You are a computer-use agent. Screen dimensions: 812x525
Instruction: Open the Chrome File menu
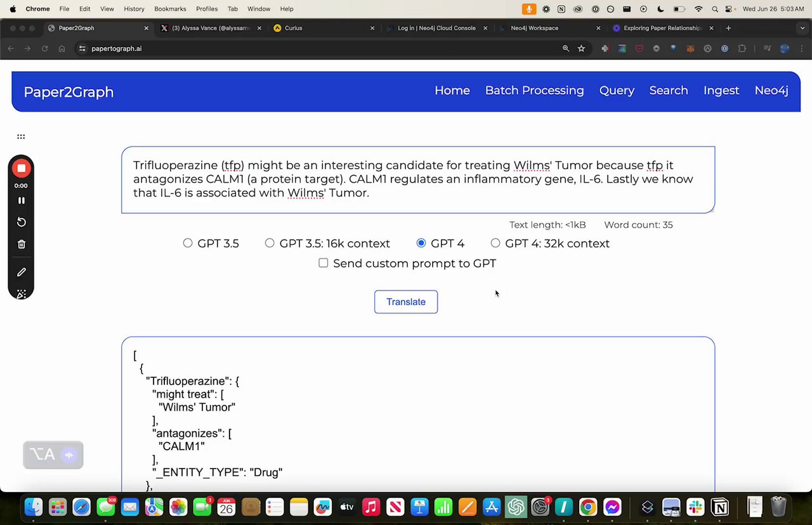tap(64, 9)
